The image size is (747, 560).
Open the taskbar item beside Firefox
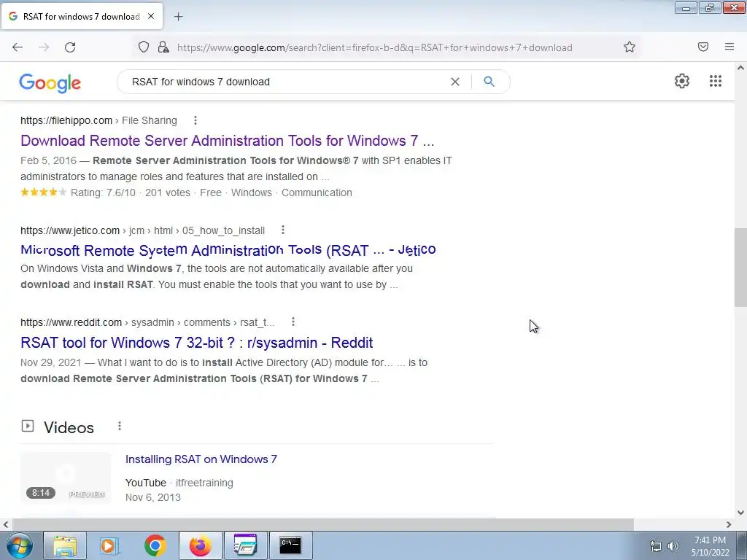tap(245, 545)
